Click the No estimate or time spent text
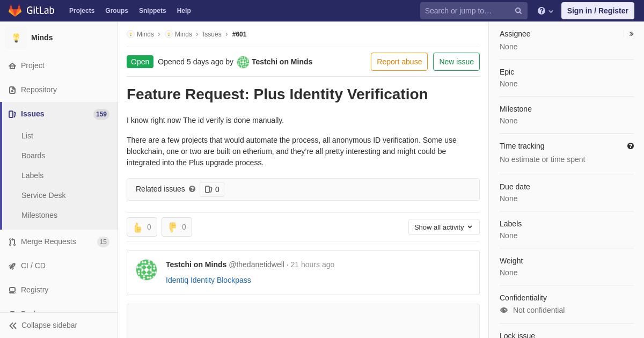The image size is (644, 338). pyautogui.click(x=542, y=159)
